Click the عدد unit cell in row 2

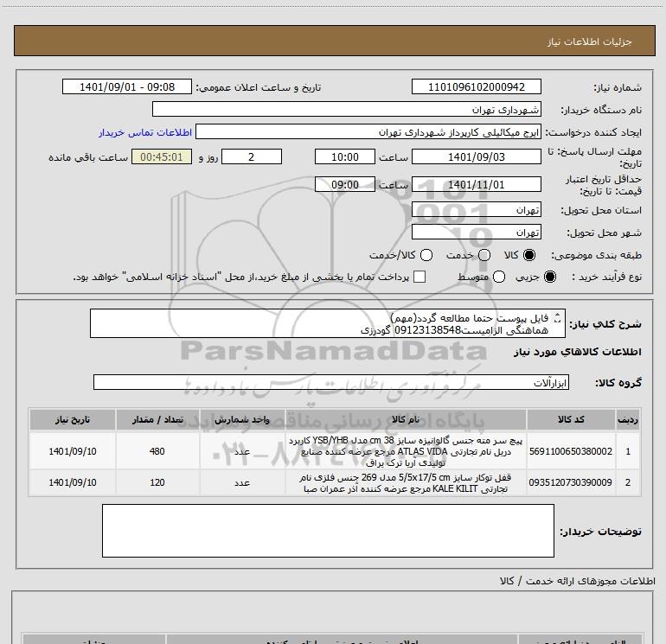(x=242, y=482)
